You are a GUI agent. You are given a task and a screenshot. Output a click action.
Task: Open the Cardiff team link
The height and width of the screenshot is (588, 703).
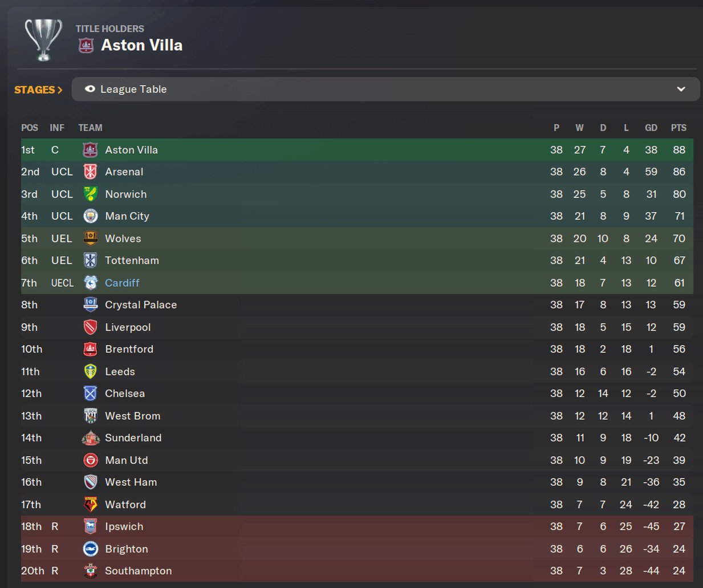(x=122, y=283)
